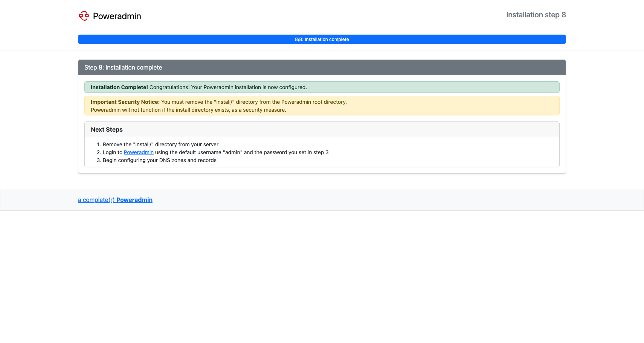644x343 pixels.
Task: Click the bold "Installation Complete!" text
Action: [x=119, y=87]
